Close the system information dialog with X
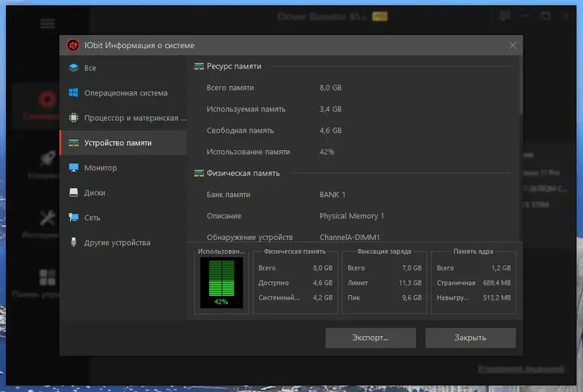This screenshot has height=392, width=583. [x=513, y=46]
